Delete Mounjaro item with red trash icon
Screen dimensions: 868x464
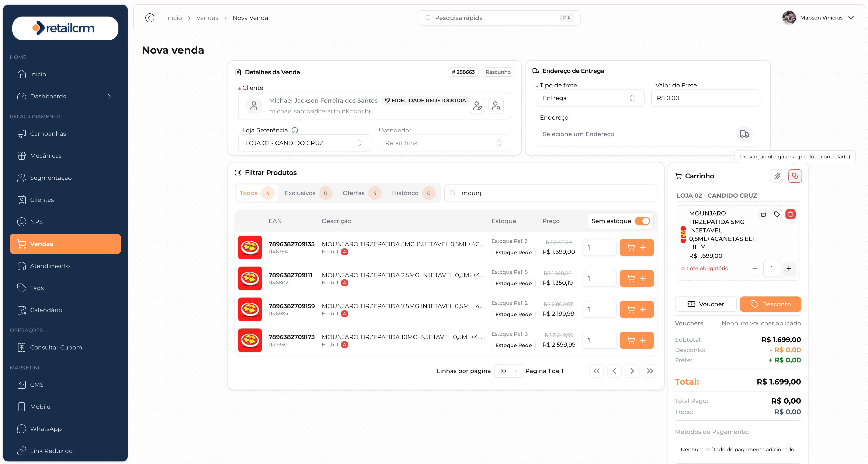coord(790,214)
